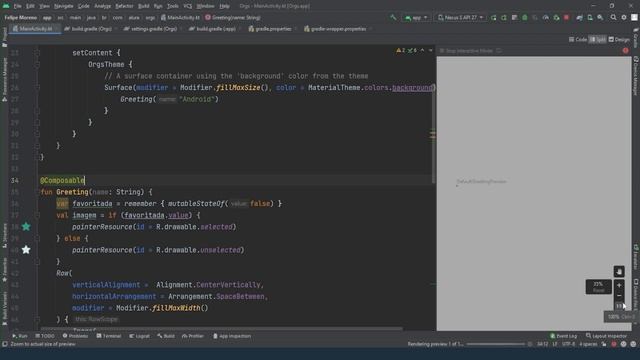
Task: Open the File menu
Action: [17, 6]
